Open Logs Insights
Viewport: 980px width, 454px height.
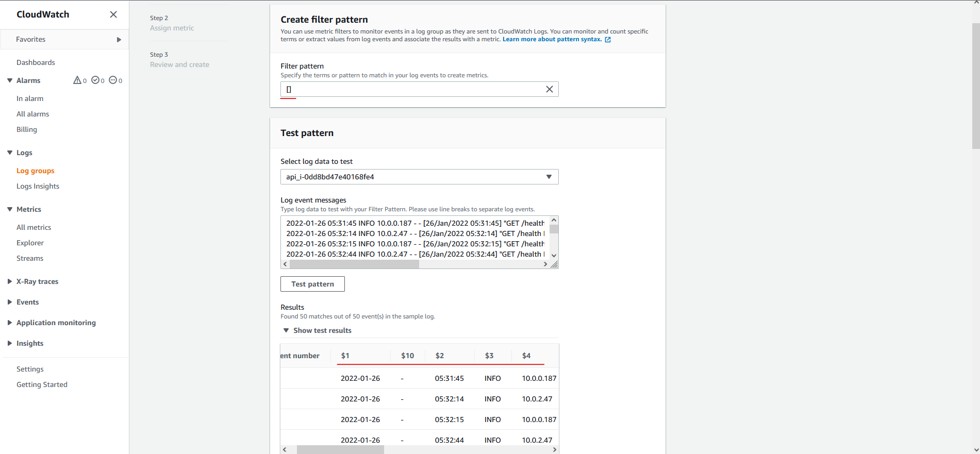[x=38, y=186]
